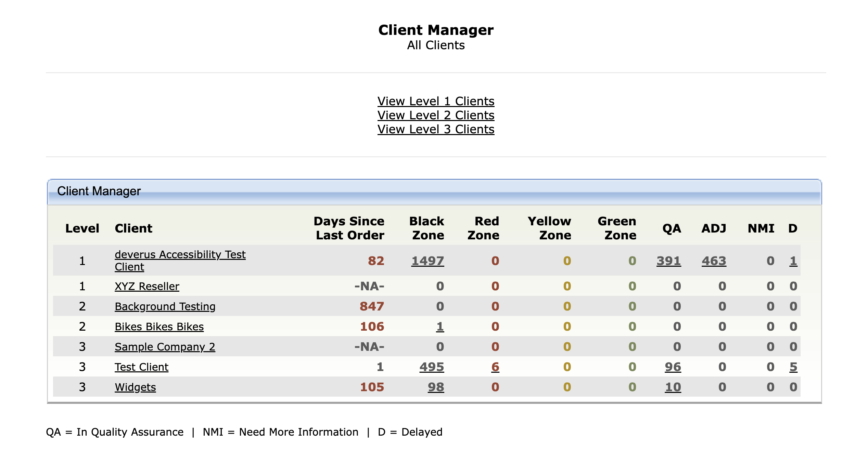View 495 Black Zone orders for Test Client

click(432, 367)
